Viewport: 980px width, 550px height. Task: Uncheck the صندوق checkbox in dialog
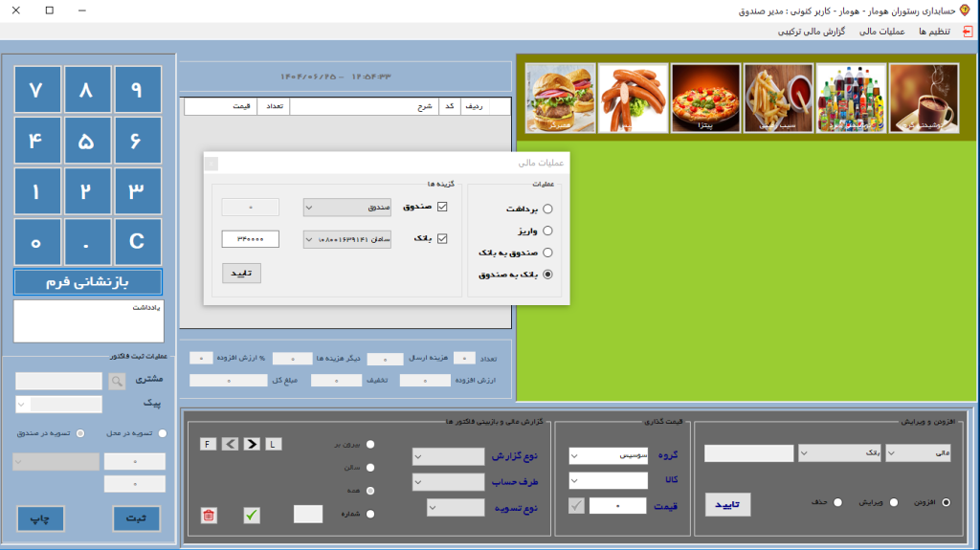[442, 207]
